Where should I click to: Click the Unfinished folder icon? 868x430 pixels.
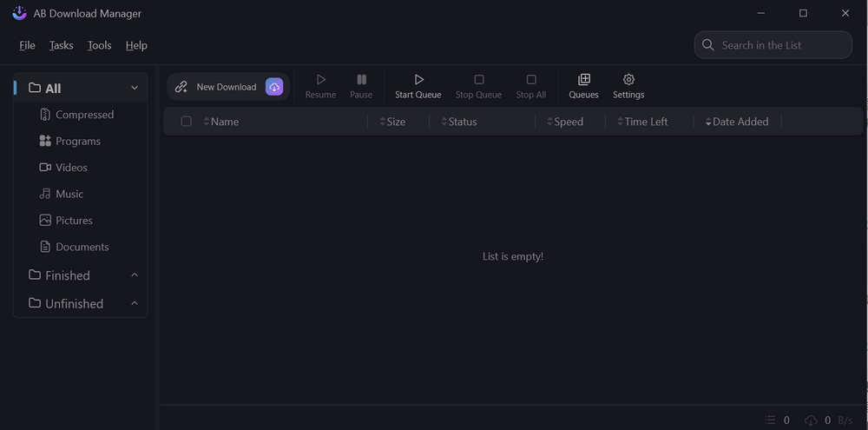click(x=35, y=303)
